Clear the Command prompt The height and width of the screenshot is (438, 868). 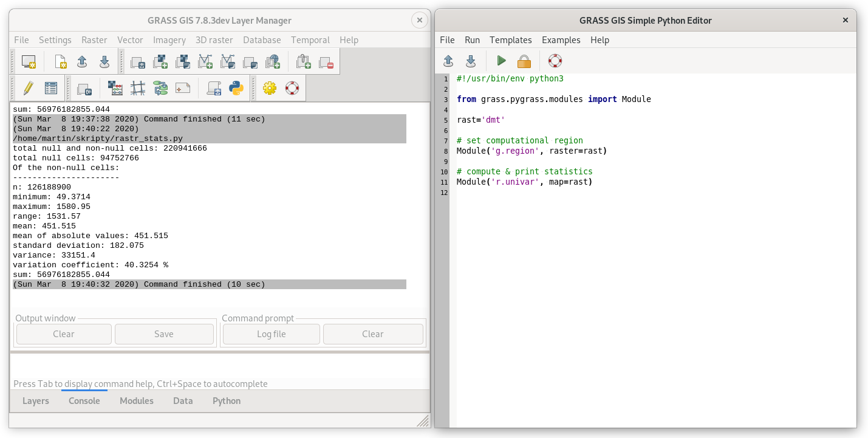coord(373,334)
